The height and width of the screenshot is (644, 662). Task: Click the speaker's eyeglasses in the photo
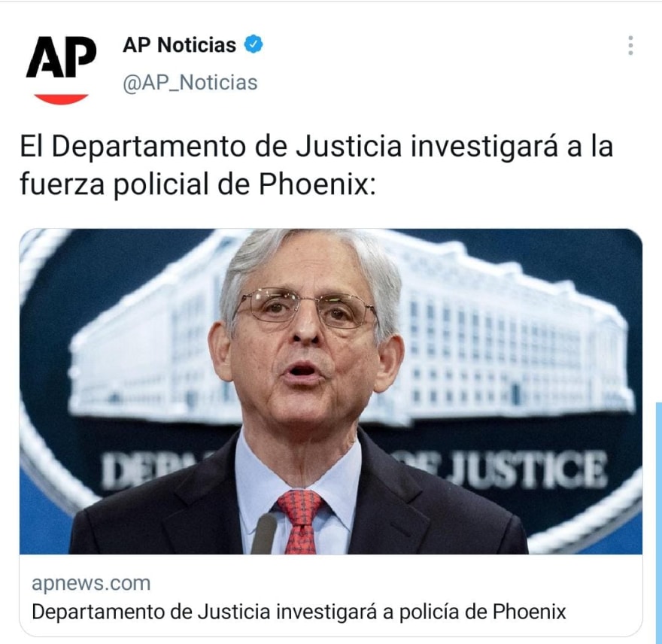pyautogui.click(x=305, y=308)
